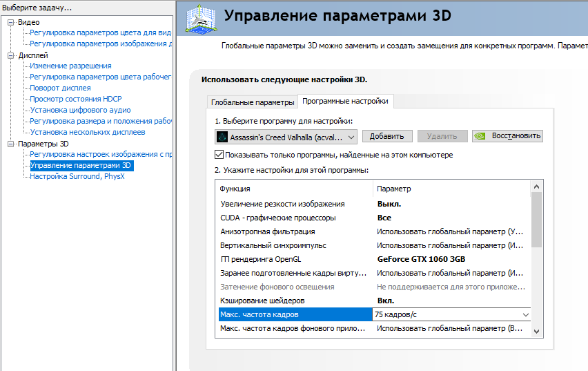The height and width of the screenshot is (371, 588).
Task: Click Вкл. value for shader cache
Action: 386,301
